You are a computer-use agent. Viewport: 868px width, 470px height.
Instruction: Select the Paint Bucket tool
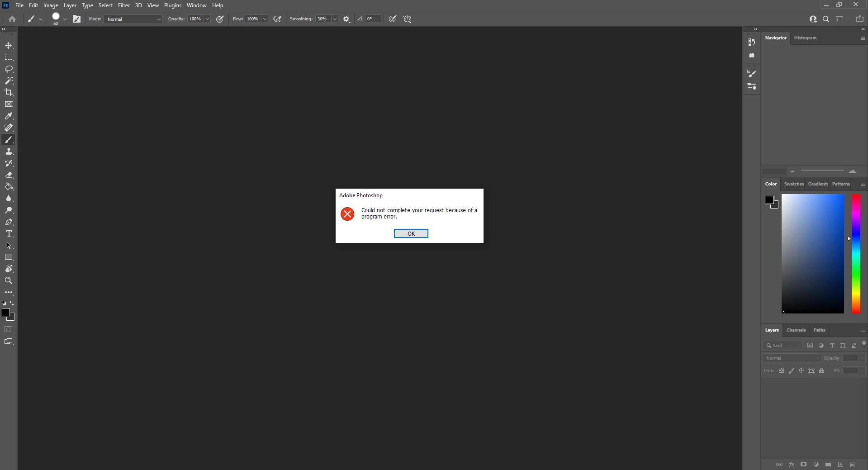[x=9, y=187]
